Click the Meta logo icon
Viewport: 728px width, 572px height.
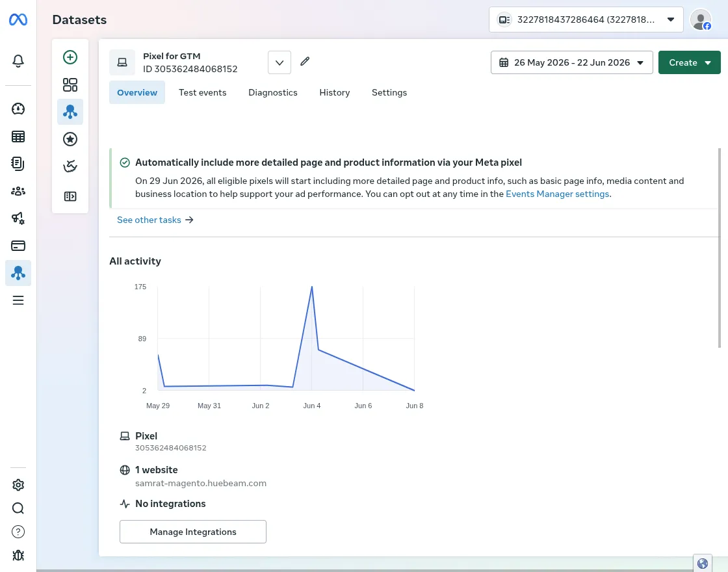point(18,19)
